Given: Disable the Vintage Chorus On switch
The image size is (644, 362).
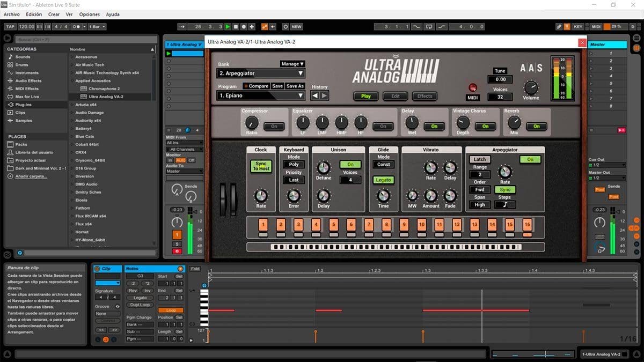Looking at the screenshot, I should 485,126.
